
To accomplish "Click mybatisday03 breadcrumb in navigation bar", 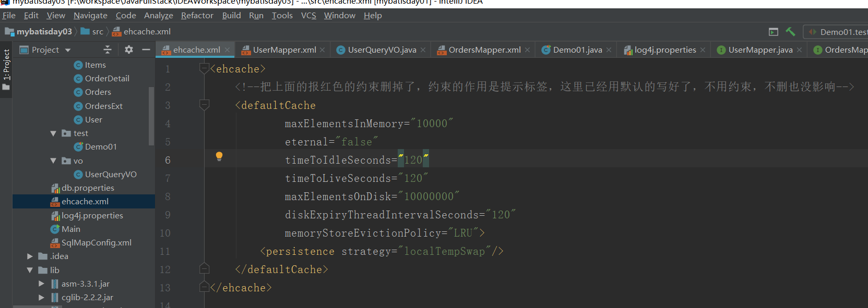I will [x=39, y=32].
